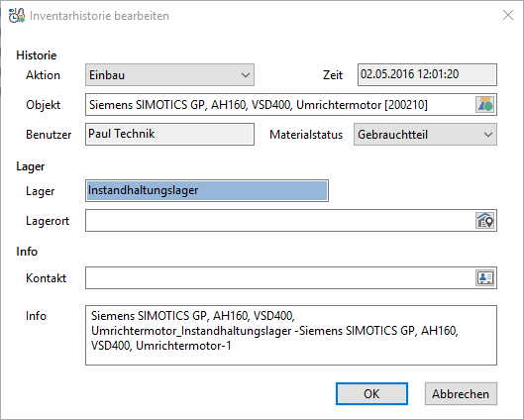Click the Zeit label
Viewport: 524px width, 420px height.
pos(333,75)
